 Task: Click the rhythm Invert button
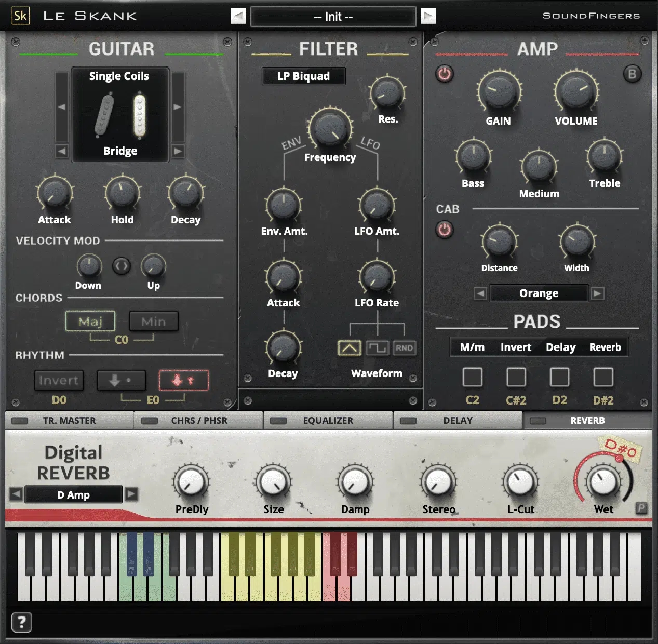point(59,381)
